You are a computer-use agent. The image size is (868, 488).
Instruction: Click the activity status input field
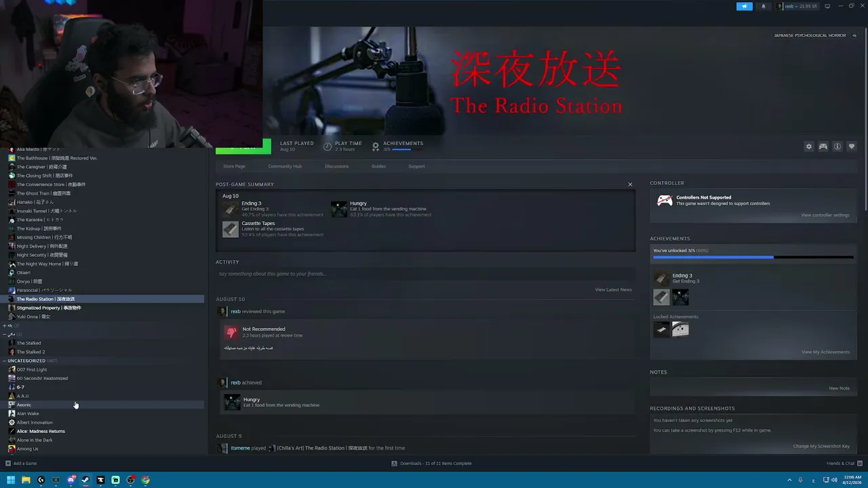point(425,274)
